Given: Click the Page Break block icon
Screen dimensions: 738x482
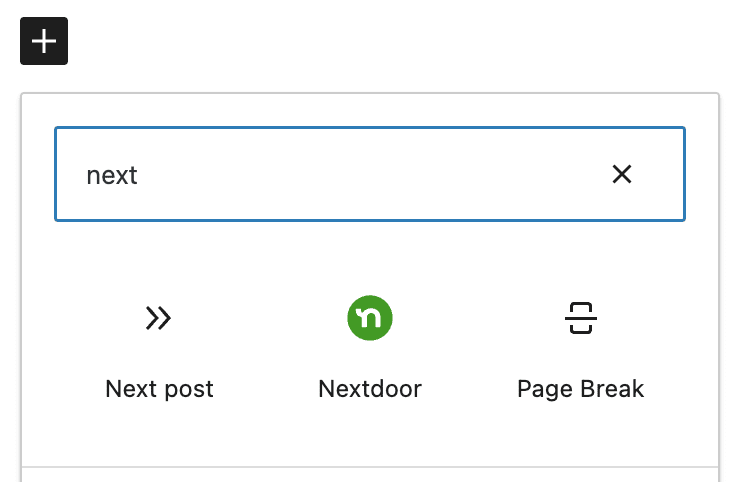Looking at the screenshot, I should click(x=581, y=319).
